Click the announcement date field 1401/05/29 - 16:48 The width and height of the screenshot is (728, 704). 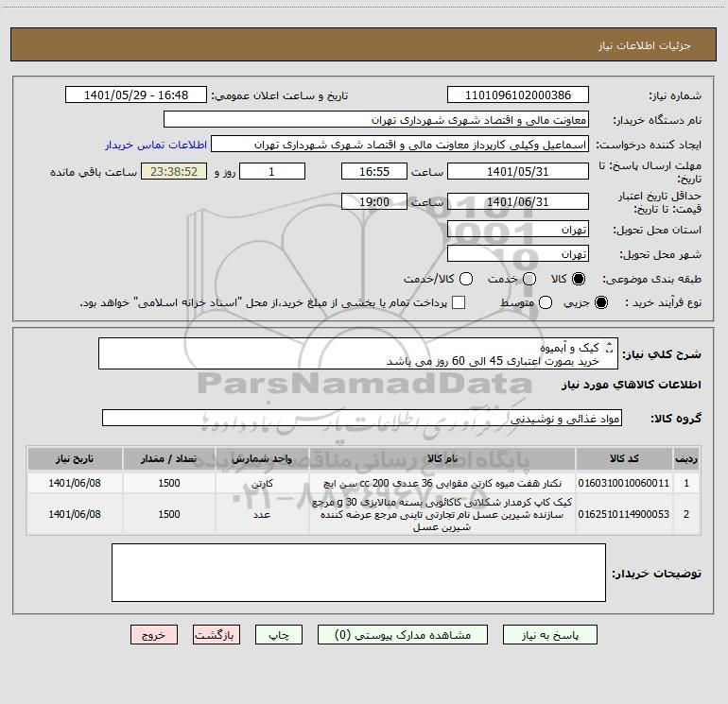tap(136, 94)
